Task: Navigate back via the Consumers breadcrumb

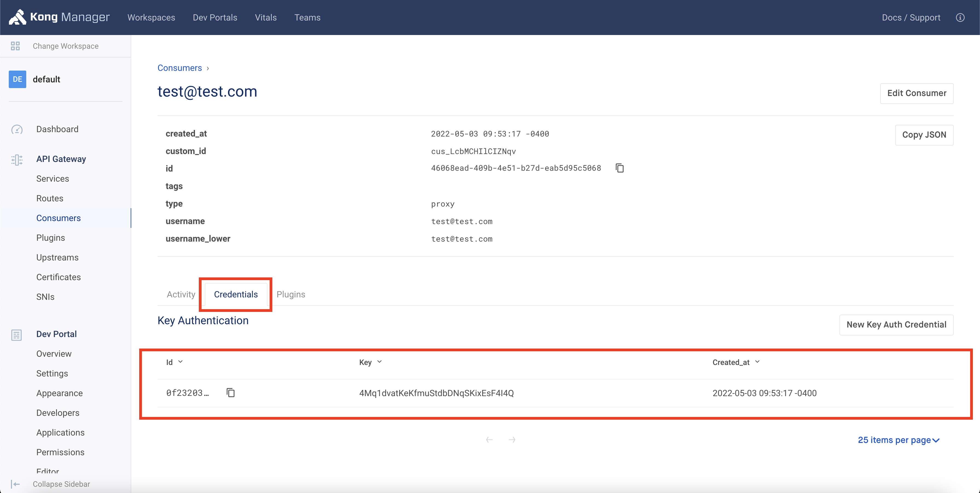Action: coord(180,68)
